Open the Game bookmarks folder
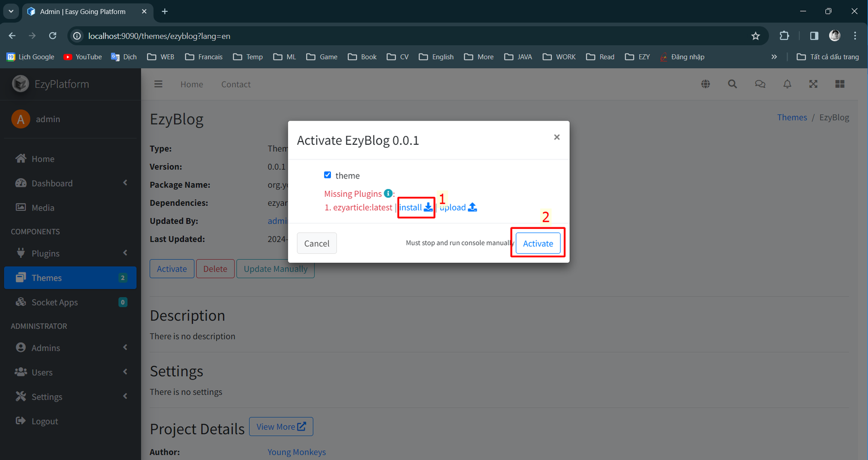 click(x=322, y=57)
